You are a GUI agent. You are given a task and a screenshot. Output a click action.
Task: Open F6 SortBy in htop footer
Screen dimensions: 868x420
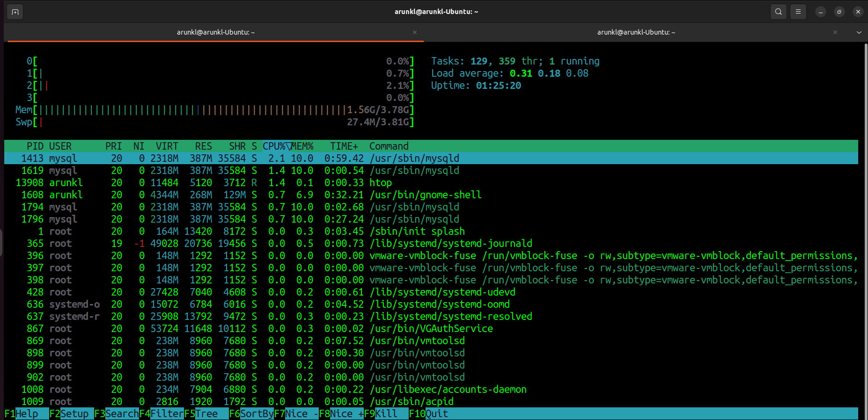click(251, 413)
